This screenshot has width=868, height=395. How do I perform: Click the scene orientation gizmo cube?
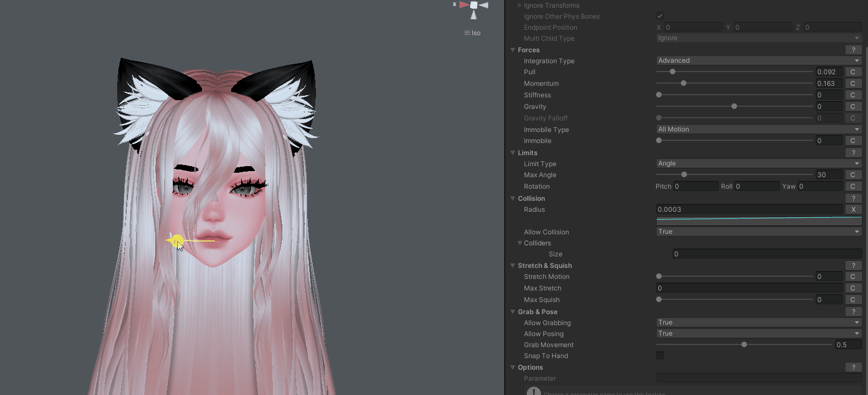click(473, 6)
